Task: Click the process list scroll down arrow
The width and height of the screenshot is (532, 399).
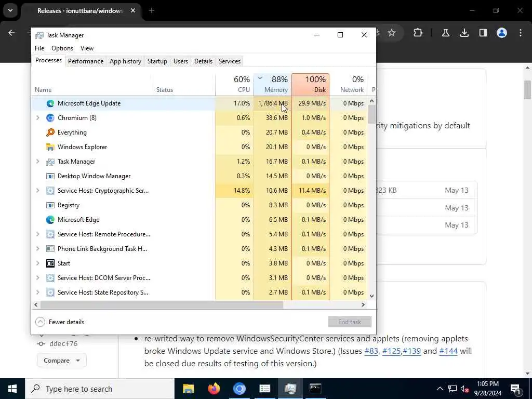Action: point(371,296)
